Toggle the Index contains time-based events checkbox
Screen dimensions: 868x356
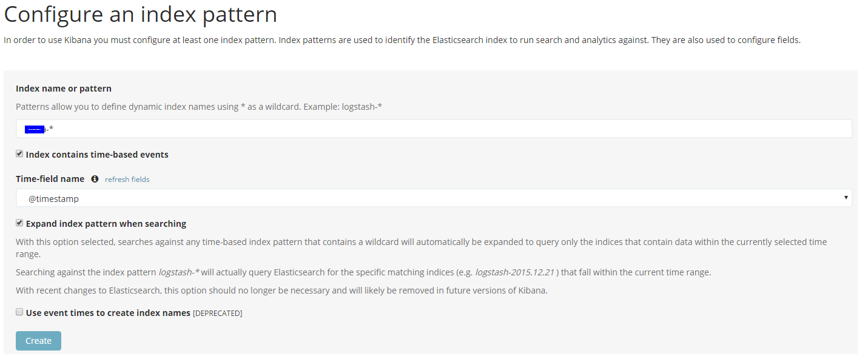[19, 154]
